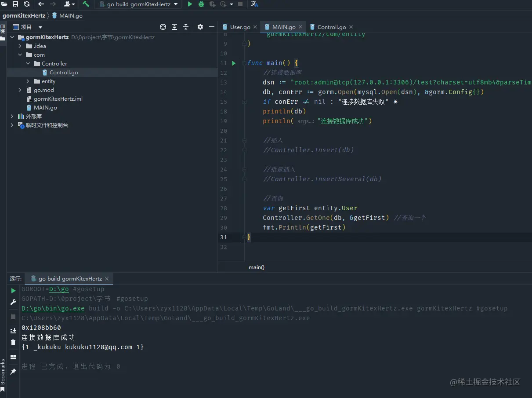Navigate back with the left arrow
The height and width of the screenshot is (398, 532).
(41, 4)
